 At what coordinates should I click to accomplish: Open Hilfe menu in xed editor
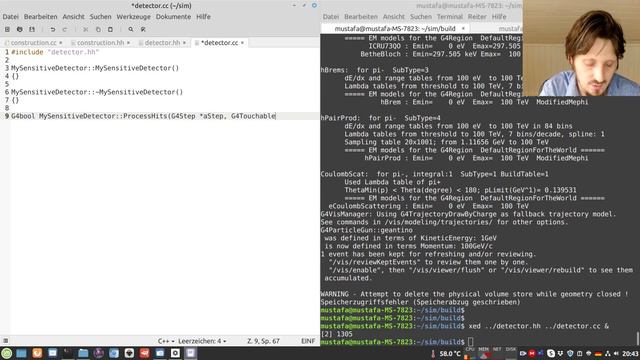coord(203,17)
